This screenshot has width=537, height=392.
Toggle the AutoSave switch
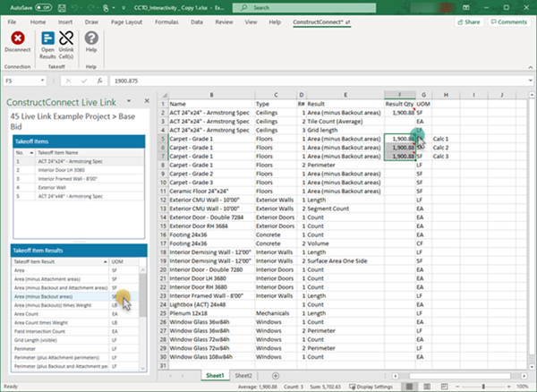[44, 7]
